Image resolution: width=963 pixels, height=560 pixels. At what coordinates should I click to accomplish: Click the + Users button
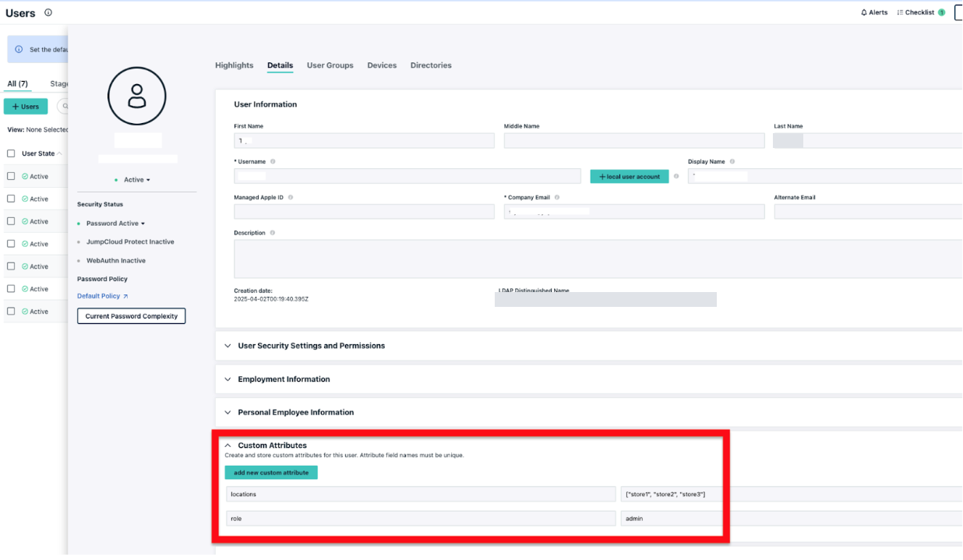click(x=26, y=107)
